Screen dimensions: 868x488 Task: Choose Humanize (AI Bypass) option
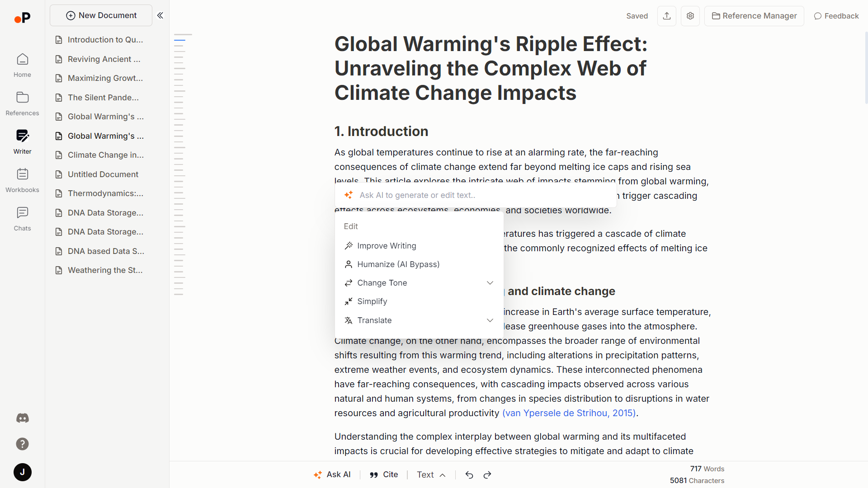tap(398, 264)
